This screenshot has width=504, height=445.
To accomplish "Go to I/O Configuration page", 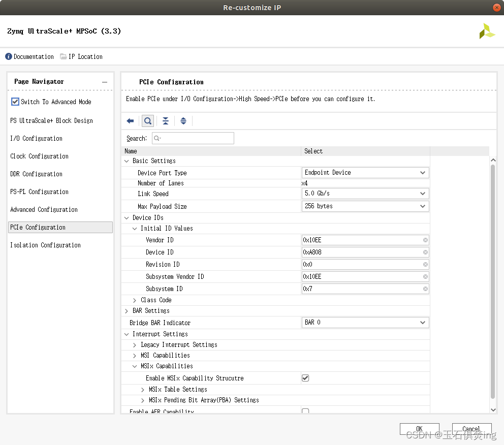I will coord(36,139).
